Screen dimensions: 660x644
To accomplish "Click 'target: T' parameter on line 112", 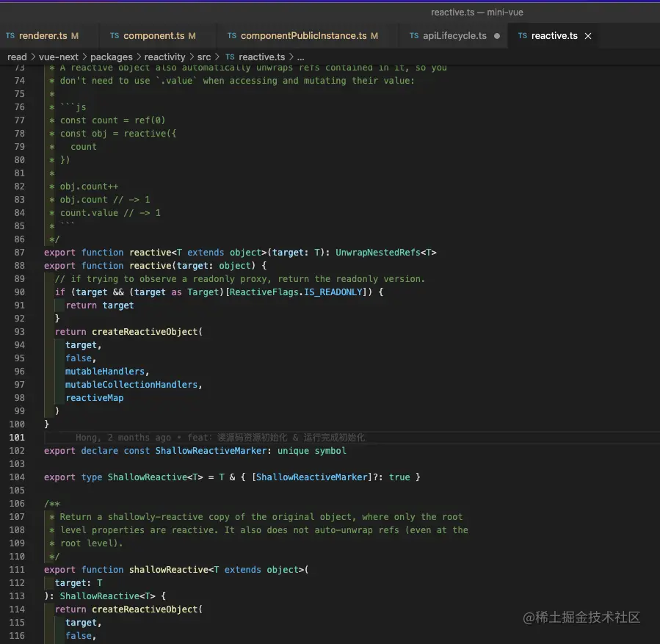I will (x=79, y=583).
